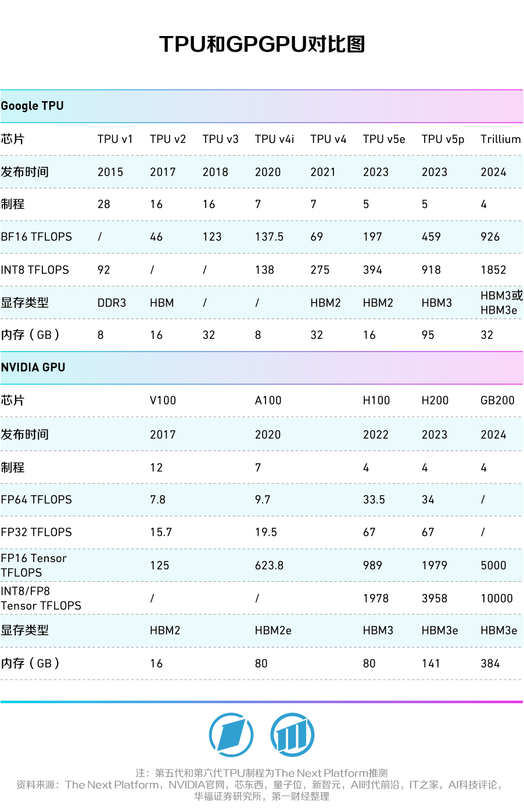The height and width of the screenshot is (812, 524).
Task: Click the 'TPU v4' column header
Action: pyautogui.click(x=328, y=139)
